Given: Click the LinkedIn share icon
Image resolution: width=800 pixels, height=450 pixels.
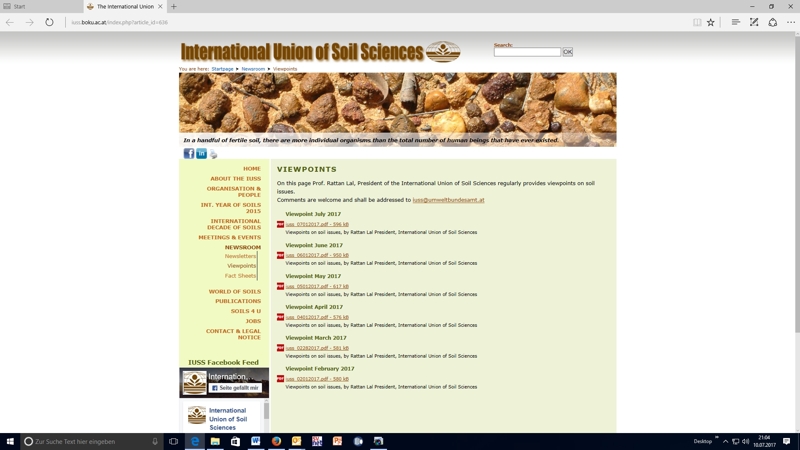Looking at the screenshot, I should point(201,154).
